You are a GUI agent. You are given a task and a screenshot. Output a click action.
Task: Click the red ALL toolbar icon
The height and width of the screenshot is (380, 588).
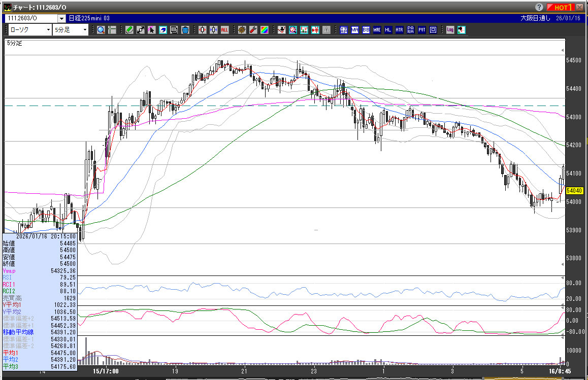pos(224,30)
